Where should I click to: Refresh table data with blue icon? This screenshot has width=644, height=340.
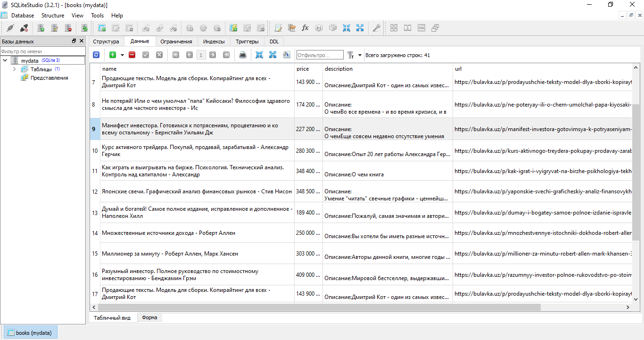pyautogui.click(x=96, y=55)
